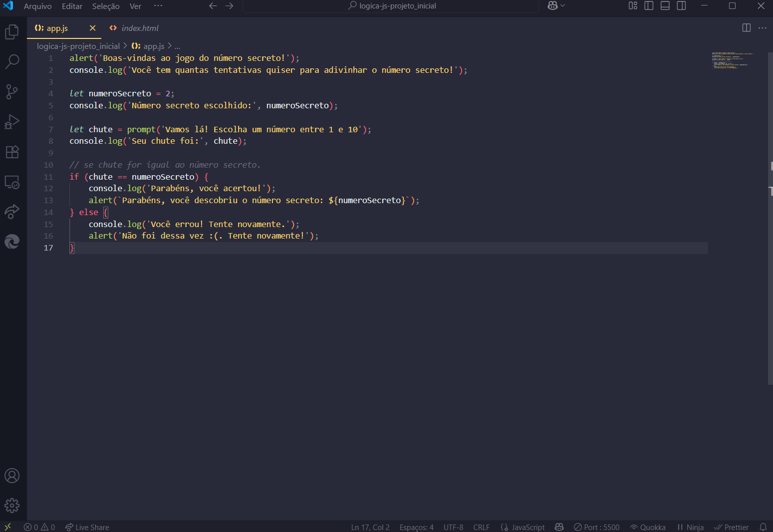Viewport: 773px width, 532px height.
Task: Open Source Control view icon
Action: click(12, 92)
